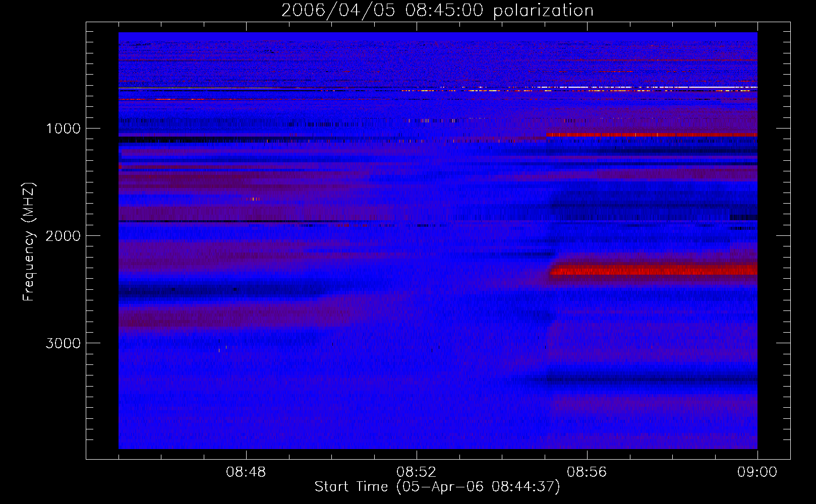This screenshot has height=504, width=816.
Task: Click the 1000 frequency tick label
Action: (63, 129)
